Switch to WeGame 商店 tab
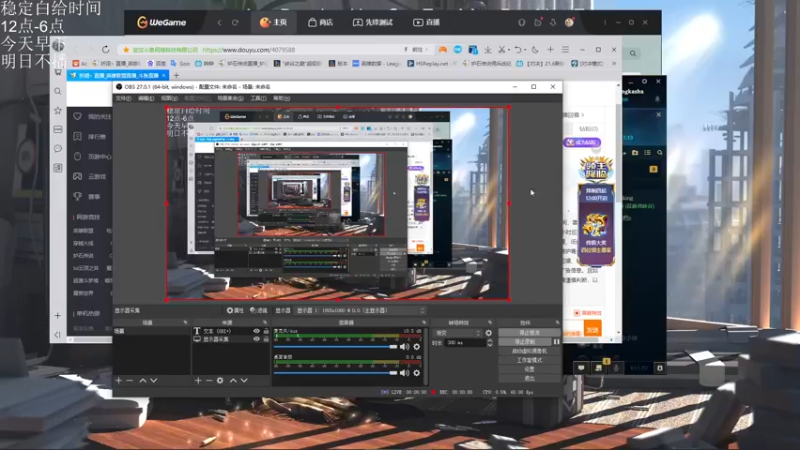Image resolution: width=800 pixels, height=450 pixels. (x=320, y=22)
